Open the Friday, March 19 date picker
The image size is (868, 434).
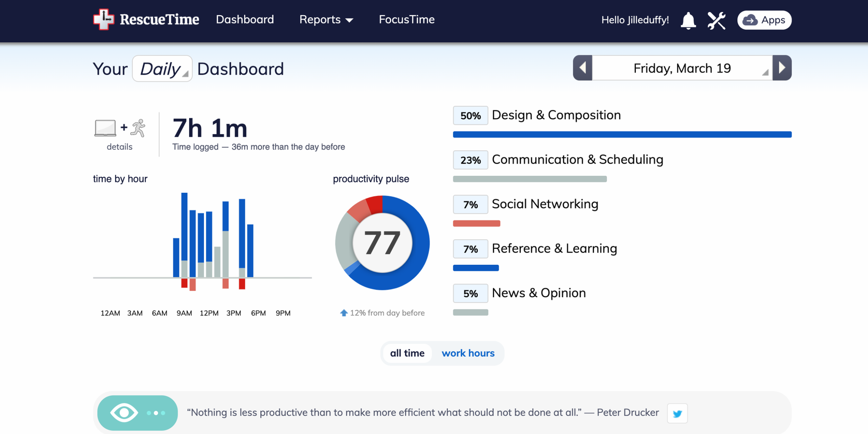[681, 68]
